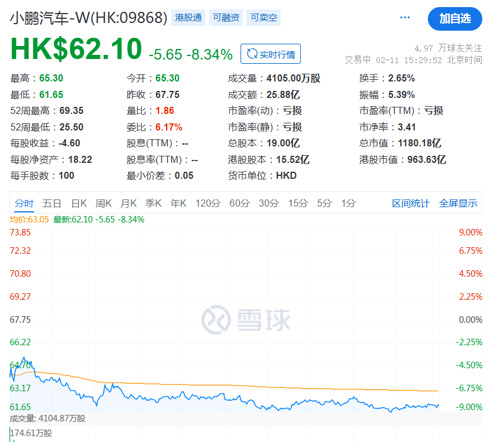Select the 120分 interval tab

coord(208,203)
